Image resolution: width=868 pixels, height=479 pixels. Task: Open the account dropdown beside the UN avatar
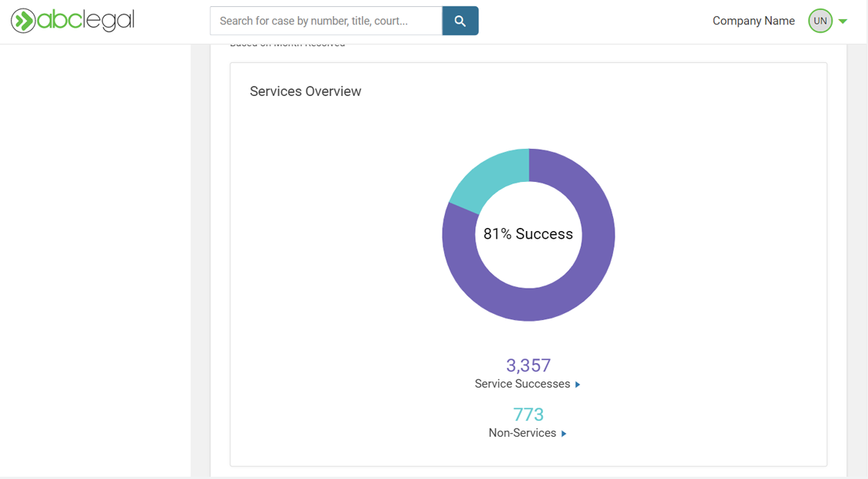[841, 21]
